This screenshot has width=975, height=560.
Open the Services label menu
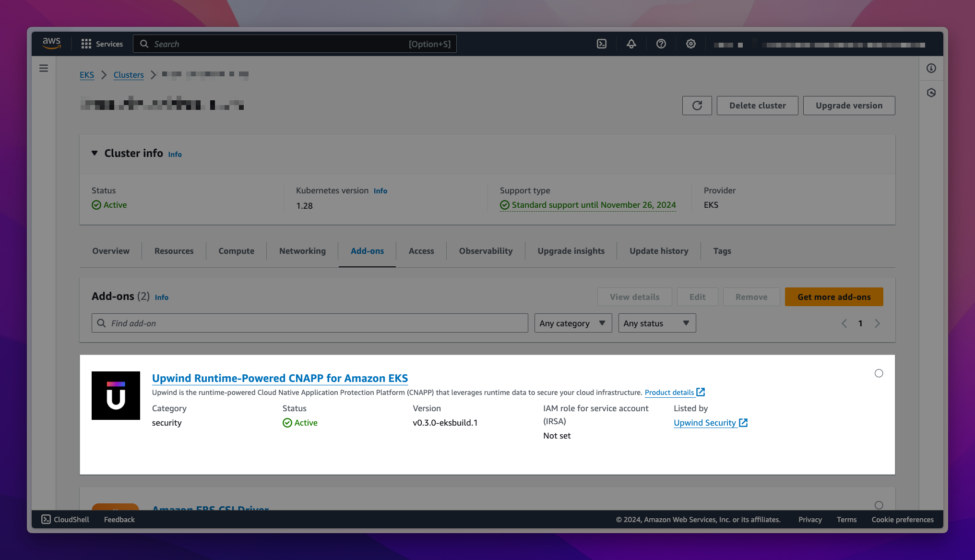coord(109,44)
